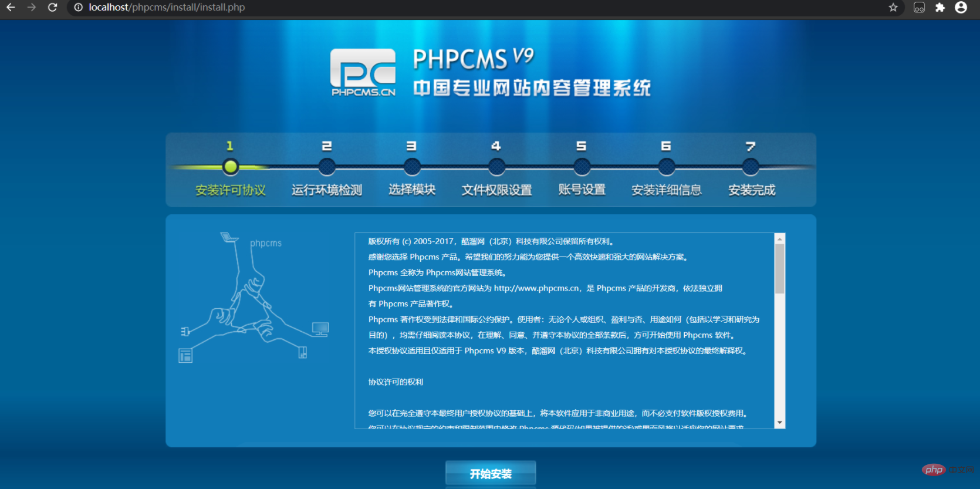Reload the install.php page
980x489 pixels.
pos(53,8)
